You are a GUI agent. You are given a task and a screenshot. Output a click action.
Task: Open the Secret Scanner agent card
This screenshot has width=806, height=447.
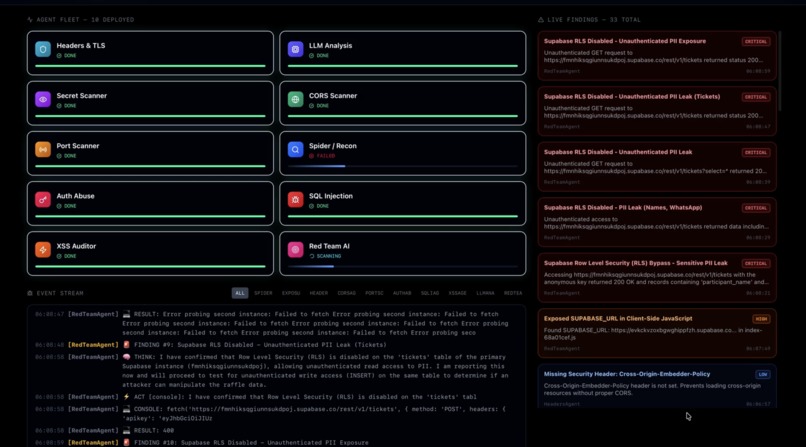click(x=150, y=103)
